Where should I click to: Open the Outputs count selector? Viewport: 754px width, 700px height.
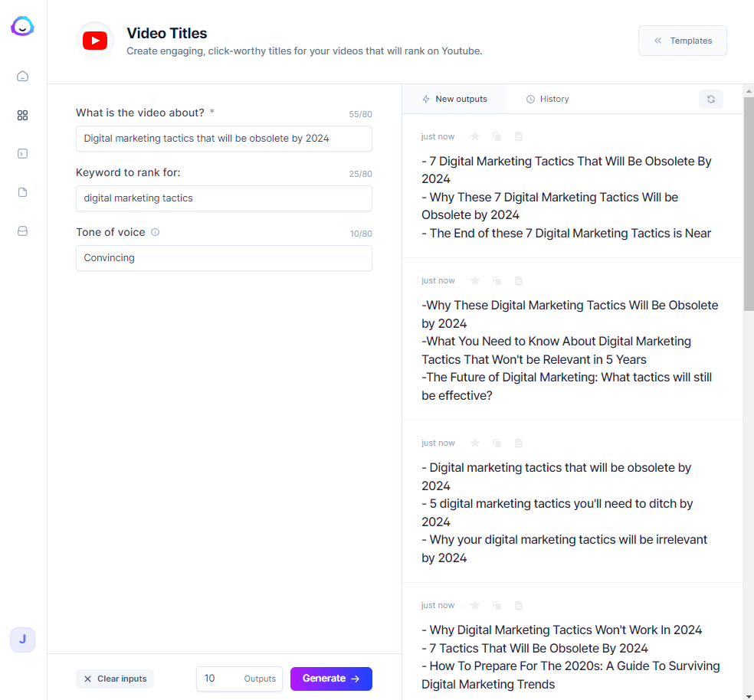(239, 679)
